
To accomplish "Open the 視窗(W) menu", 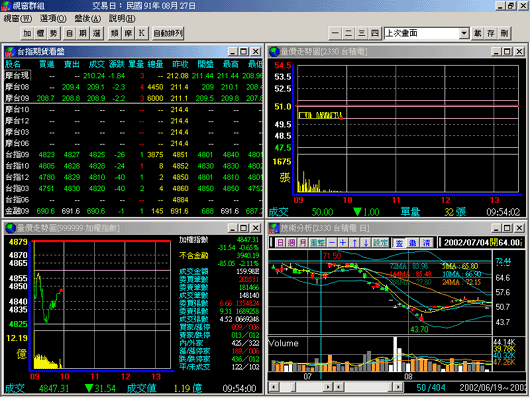I will point(18,18).
